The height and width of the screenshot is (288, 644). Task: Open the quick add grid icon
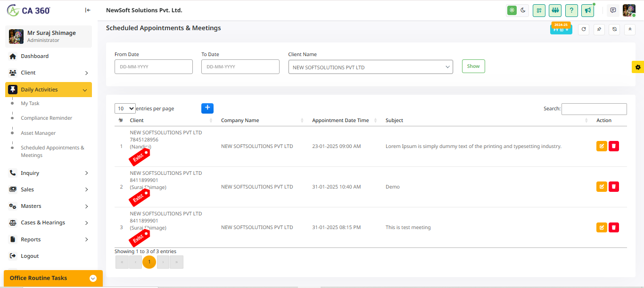point(539,10)
